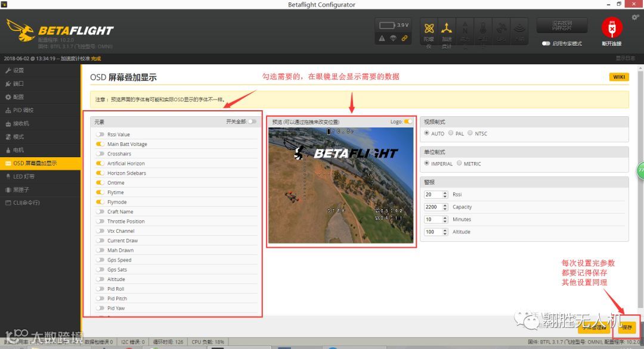Open the 接收机 receiver tab
The width and height of the screenshot is (644, 349).
(x=41, y=123)
